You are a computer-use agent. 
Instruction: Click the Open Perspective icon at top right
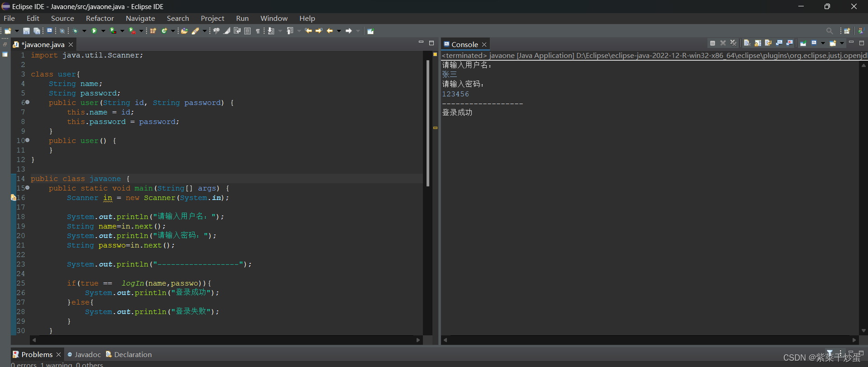tap(847, 31)
